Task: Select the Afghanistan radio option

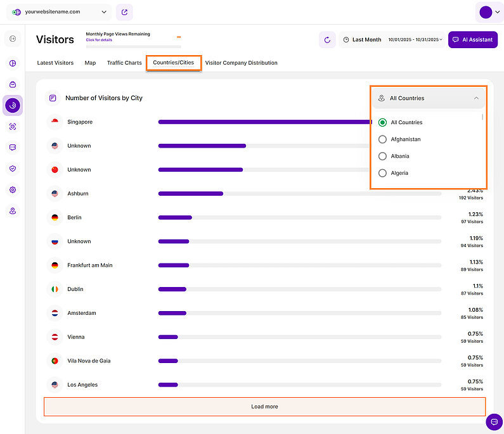Action: (382, 139)
